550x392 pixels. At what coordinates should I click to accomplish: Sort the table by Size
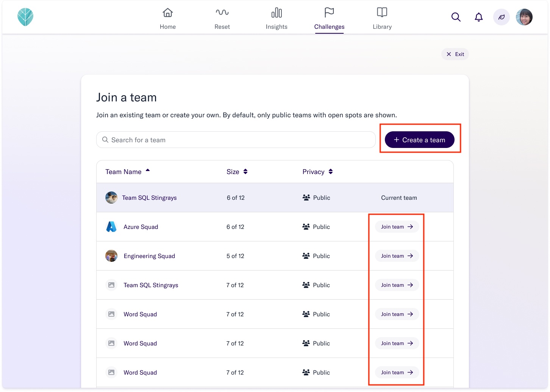coord(237,172)
